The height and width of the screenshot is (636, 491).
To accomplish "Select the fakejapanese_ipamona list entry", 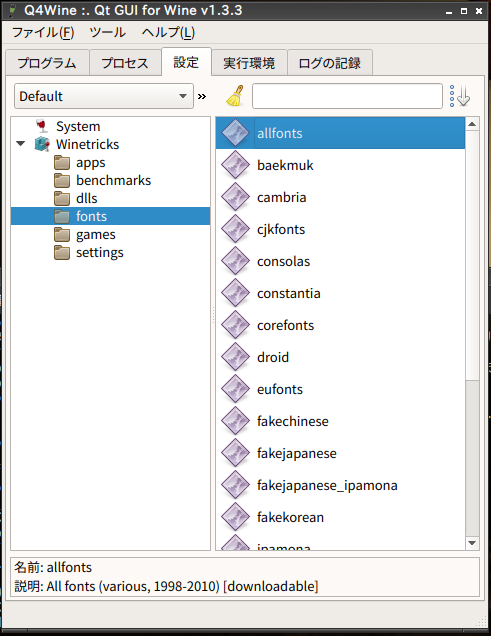I will click(341, 486).
